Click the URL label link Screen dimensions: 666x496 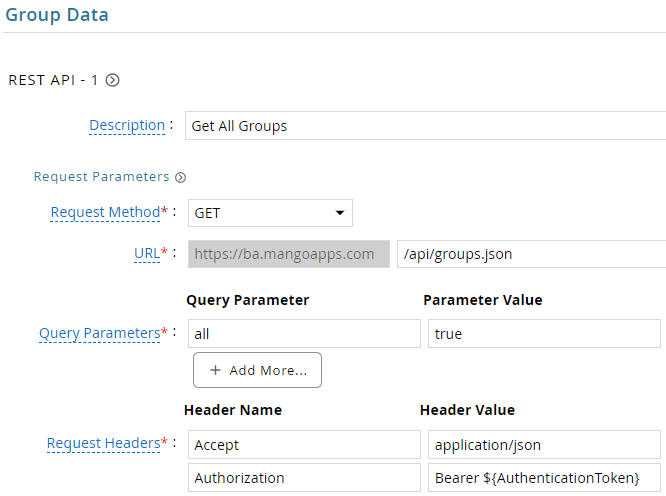(147, 254)
